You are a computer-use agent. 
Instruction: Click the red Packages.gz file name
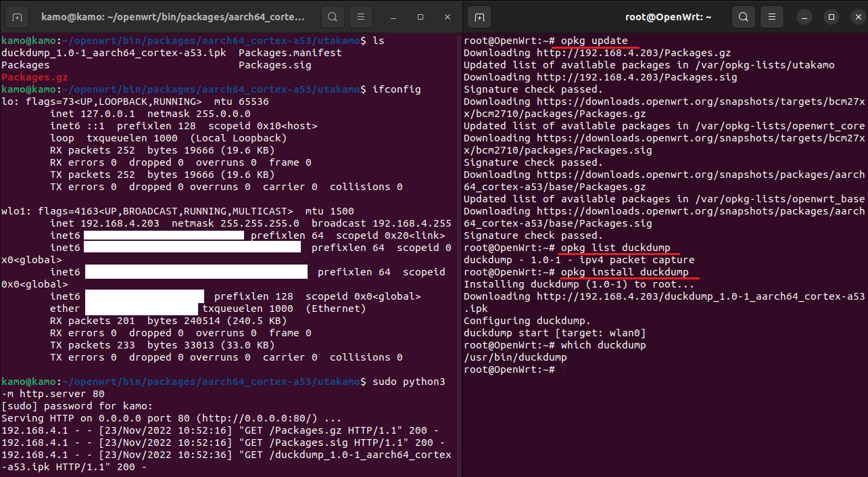coord(34,77)
